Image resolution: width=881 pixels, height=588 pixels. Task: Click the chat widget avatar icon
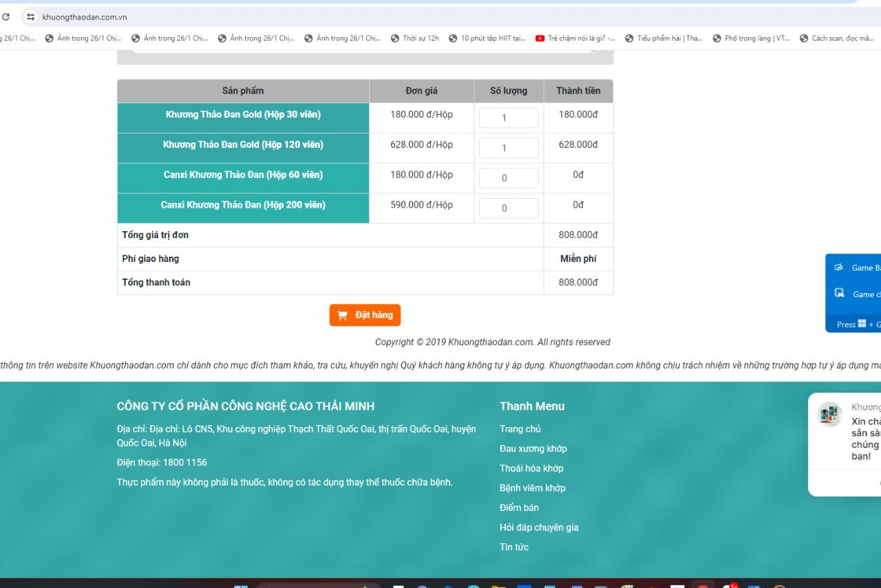tap(829, 415)
